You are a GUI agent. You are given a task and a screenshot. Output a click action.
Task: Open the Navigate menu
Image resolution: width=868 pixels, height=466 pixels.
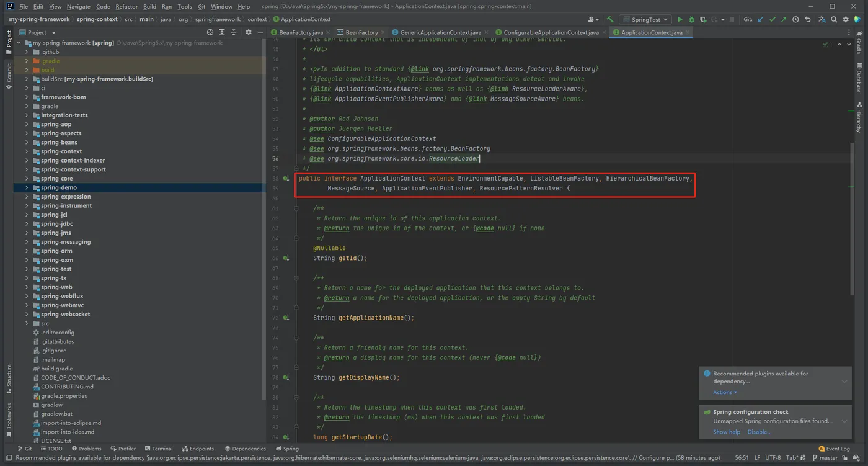pyautogui.click(x=78, y=6)
